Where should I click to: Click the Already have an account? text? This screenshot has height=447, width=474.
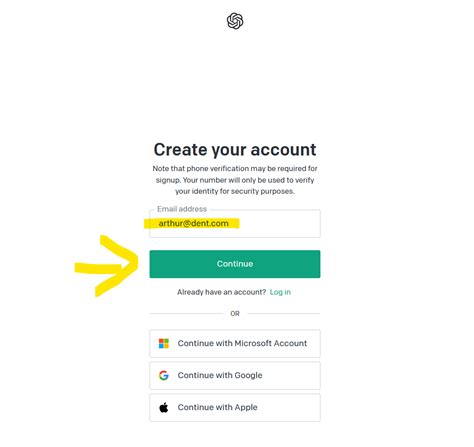click(x=221, y=292)
